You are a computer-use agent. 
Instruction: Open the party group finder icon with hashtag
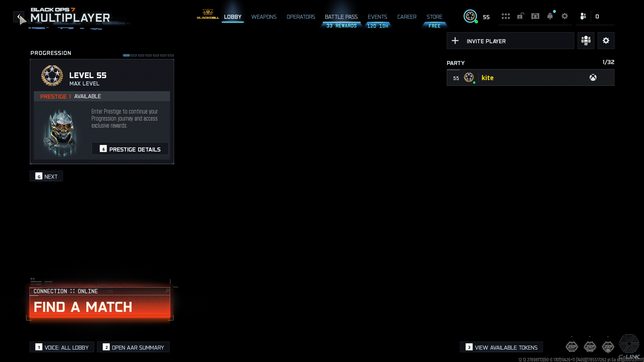click(x=586, y=41)
